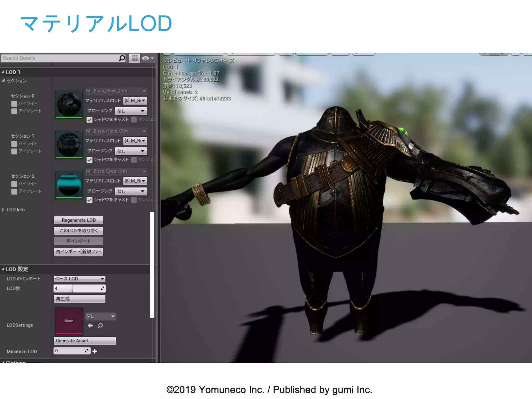The height and width of the screenshot is (399, 532).
Task: Click the plus icon beside Minimum LOD
Action: 95,351
